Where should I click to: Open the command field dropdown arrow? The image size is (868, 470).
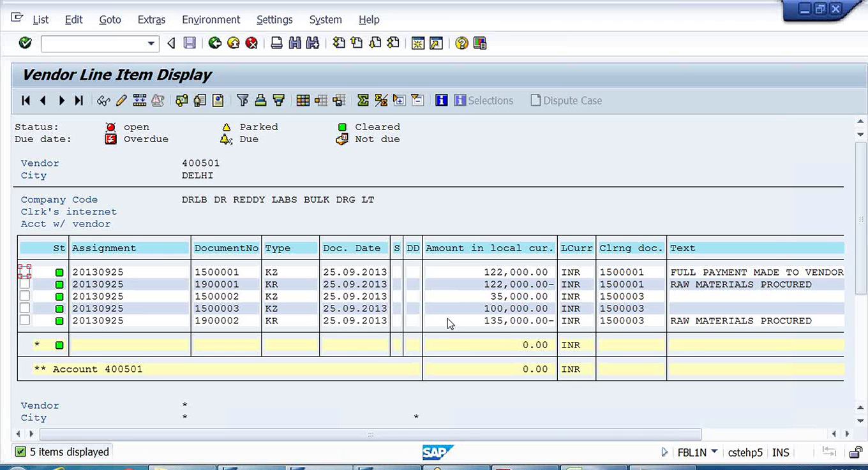click(x=151, y=43)
